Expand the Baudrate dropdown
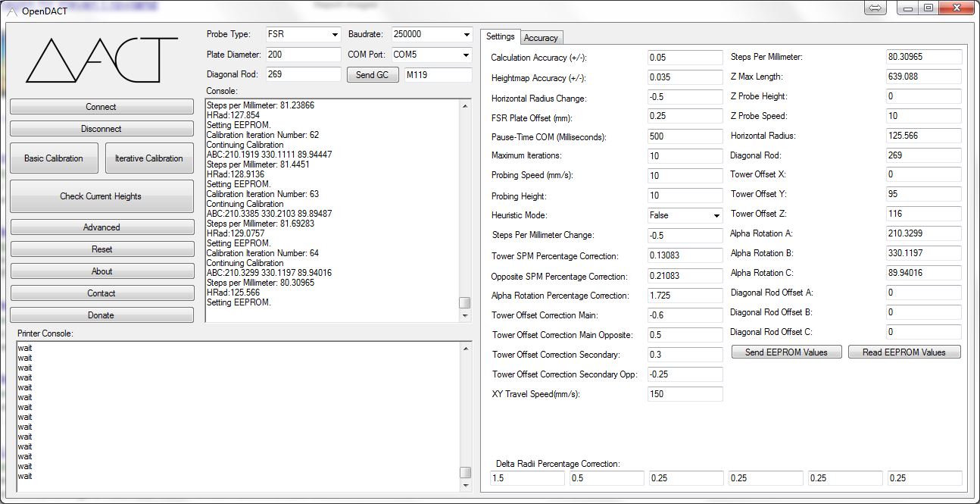Viewport: 980px width, 504px height. point(467,35)
